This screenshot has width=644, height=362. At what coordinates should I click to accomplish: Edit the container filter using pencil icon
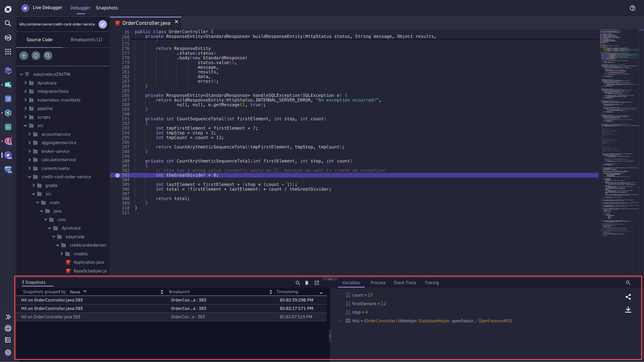[x=102, y=24]
